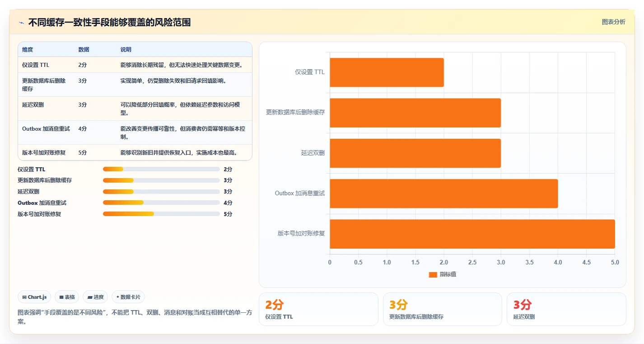Click the footnote starting 图表强调
The image size is (644, 344).
coord(135,317)
